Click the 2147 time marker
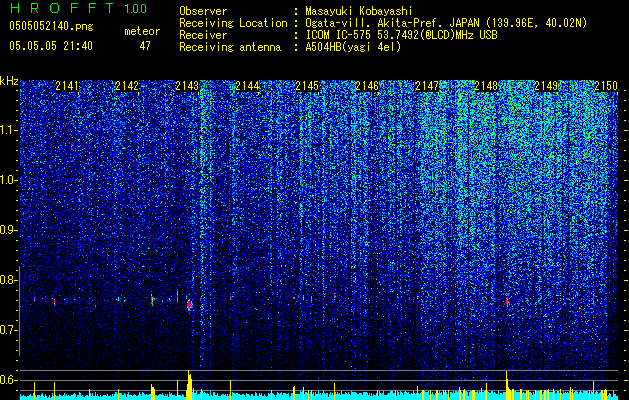The image size is (629, 400). point(427,85)
